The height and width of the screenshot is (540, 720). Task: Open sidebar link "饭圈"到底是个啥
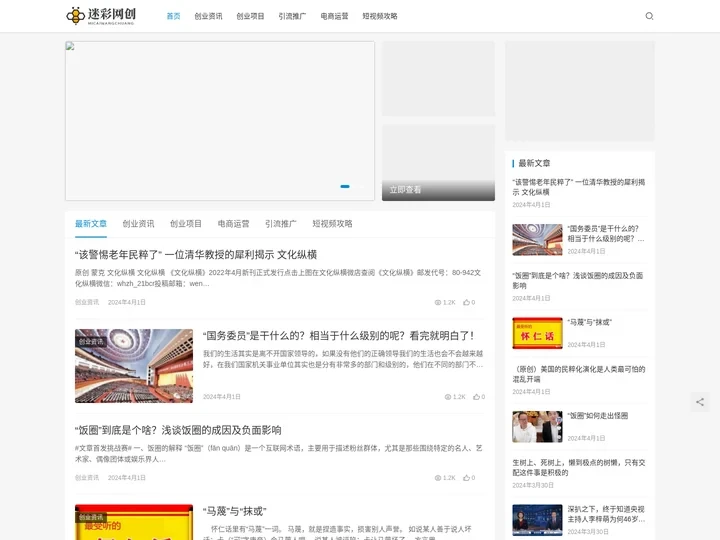point(578,281)
